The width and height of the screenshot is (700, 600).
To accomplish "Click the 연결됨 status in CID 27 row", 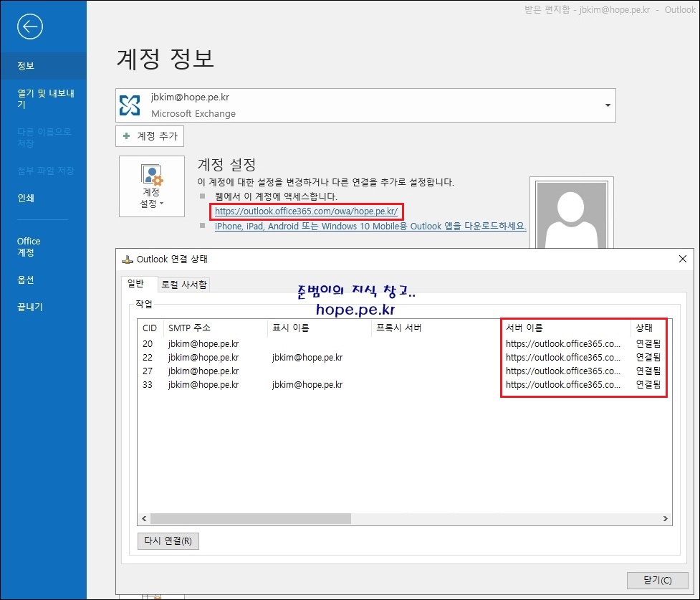I will click(648, 371).
